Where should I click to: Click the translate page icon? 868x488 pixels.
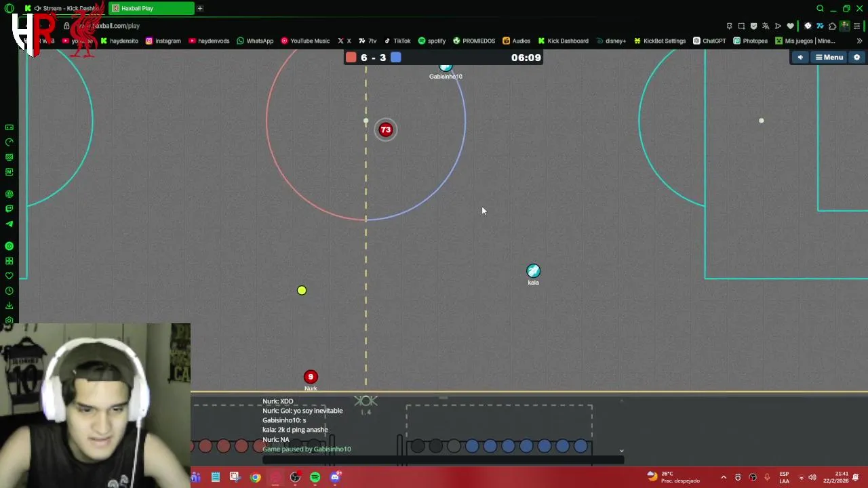tap(766, 26)
